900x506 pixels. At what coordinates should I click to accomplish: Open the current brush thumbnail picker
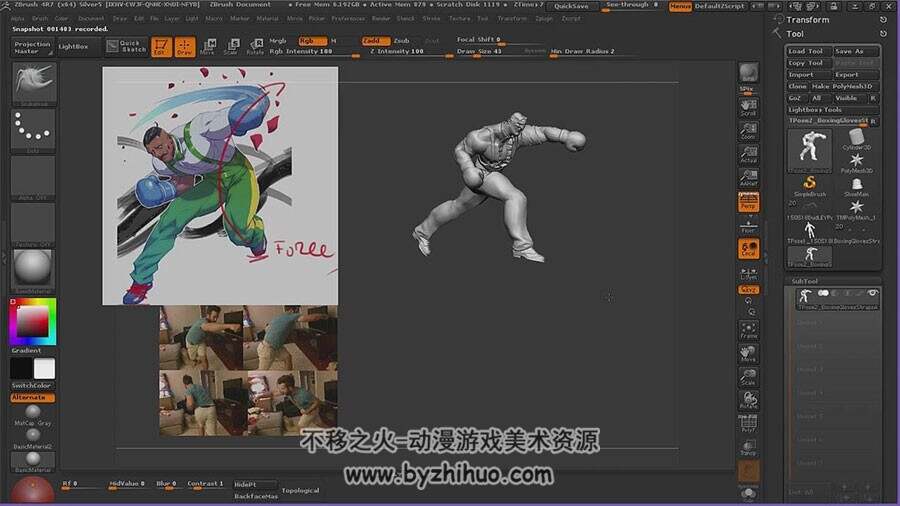pyautogui.click(x=33, y=84)
